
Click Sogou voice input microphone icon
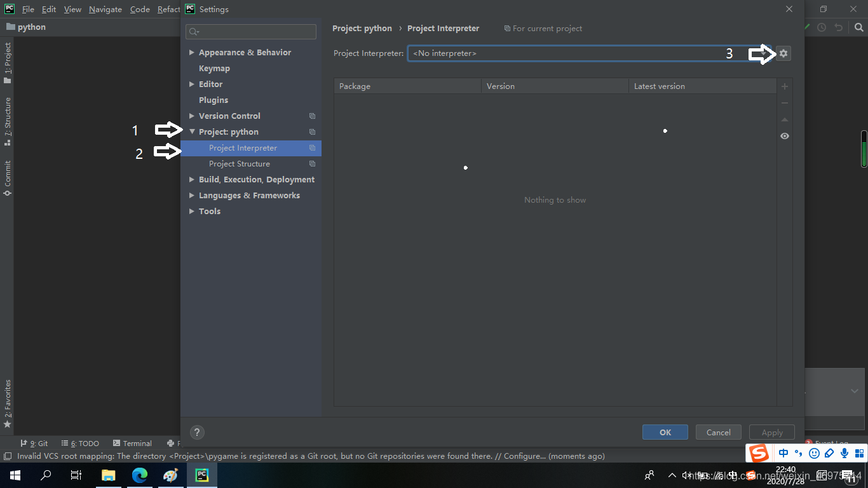pos(844,454)
